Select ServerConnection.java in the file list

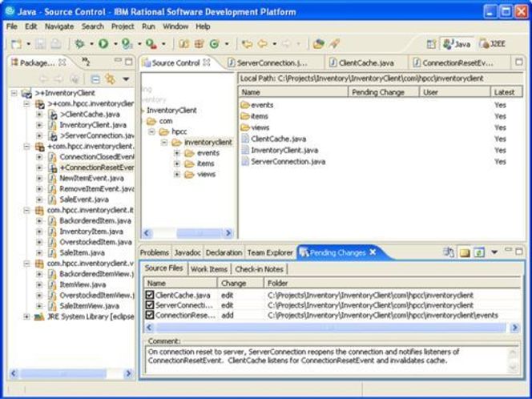(284, 162)
